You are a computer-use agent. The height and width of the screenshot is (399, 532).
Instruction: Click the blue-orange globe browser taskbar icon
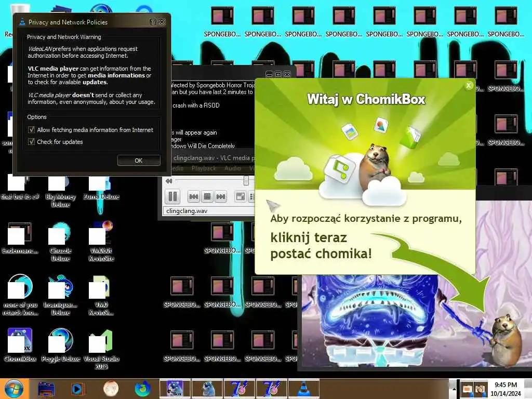point(143,389)
